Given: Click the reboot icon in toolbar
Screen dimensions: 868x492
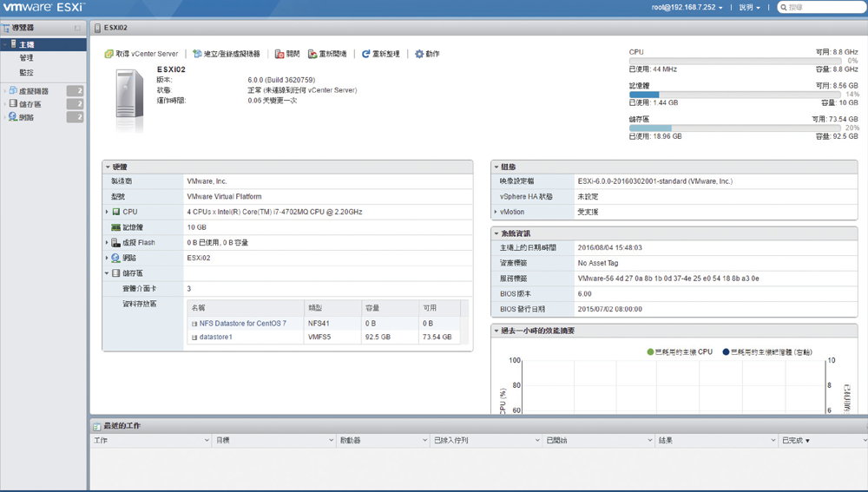Looking at the screenshot, I should pos(312,54).
